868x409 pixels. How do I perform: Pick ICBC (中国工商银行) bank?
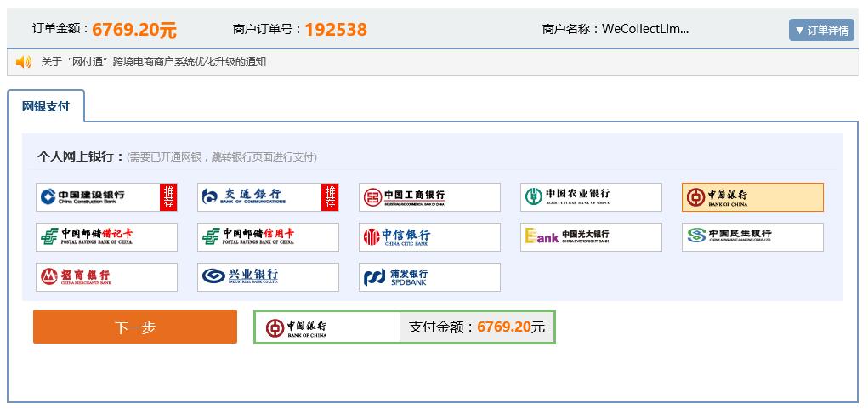(x=428, y=197)
